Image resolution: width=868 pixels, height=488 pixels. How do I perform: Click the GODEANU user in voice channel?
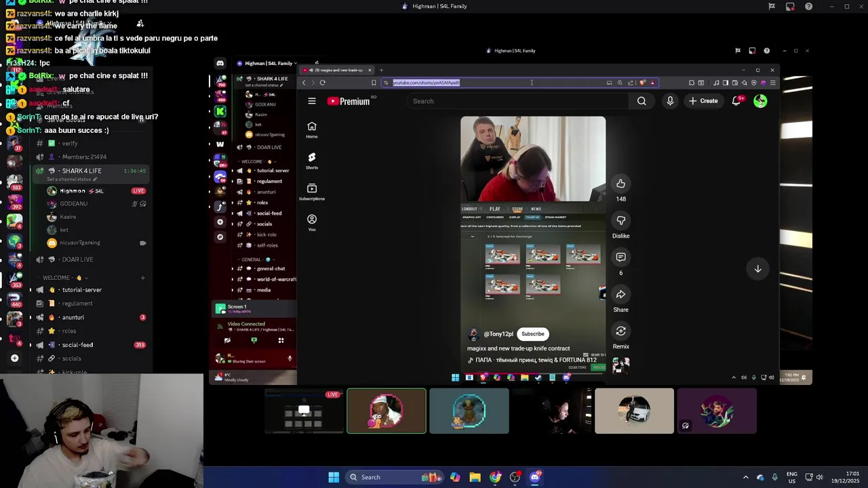73,204
